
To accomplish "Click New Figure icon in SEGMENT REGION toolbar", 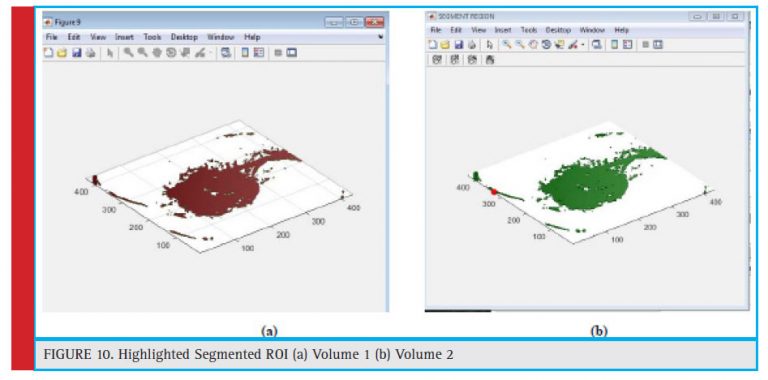I will tap(433, 45).
